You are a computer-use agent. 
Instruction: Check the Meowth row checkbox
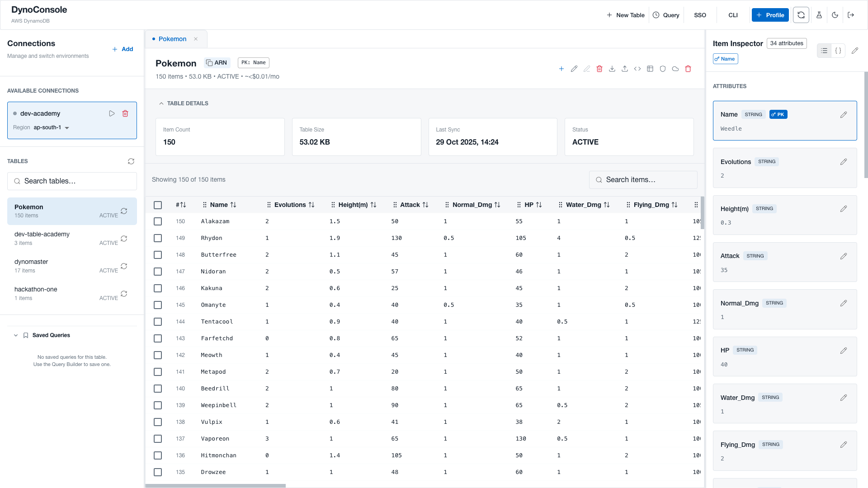tap(158, 355)
